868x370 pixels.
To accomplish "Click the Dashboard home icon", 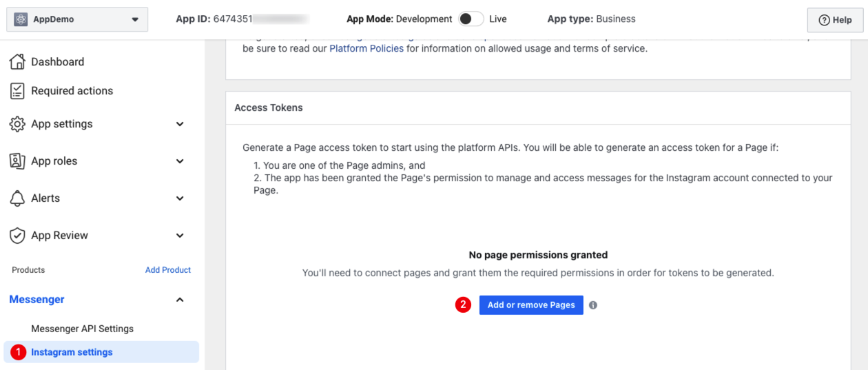I will pos(17,62).
